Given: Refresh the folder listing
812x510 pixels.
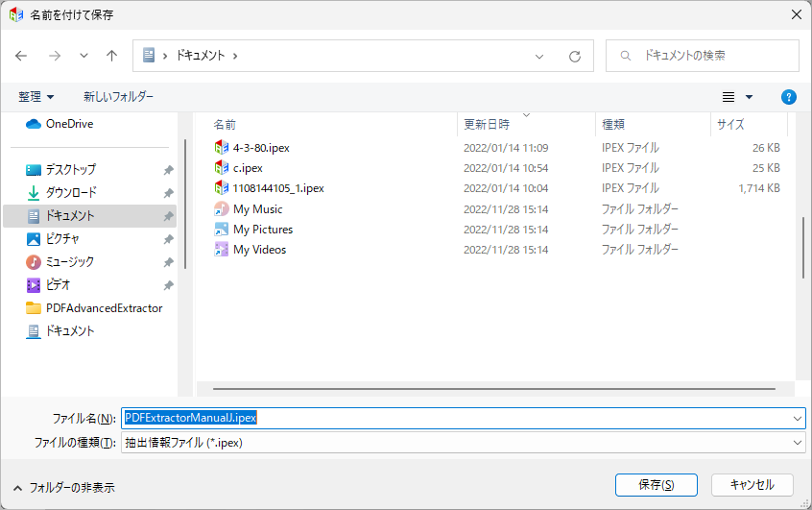Looking at the screenshot, I should (575, 56).
